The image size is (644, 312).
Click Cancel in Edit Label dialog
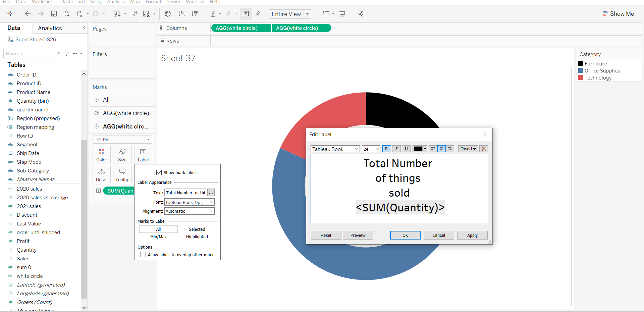(439, 235)
